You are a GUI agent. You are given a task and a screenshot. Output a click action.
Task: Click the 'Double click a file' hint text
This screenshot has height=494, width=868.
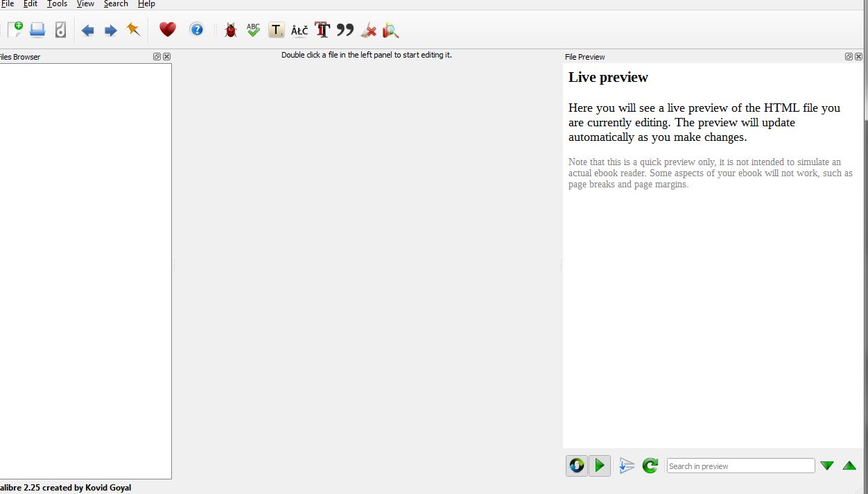(x=367, y=55)
